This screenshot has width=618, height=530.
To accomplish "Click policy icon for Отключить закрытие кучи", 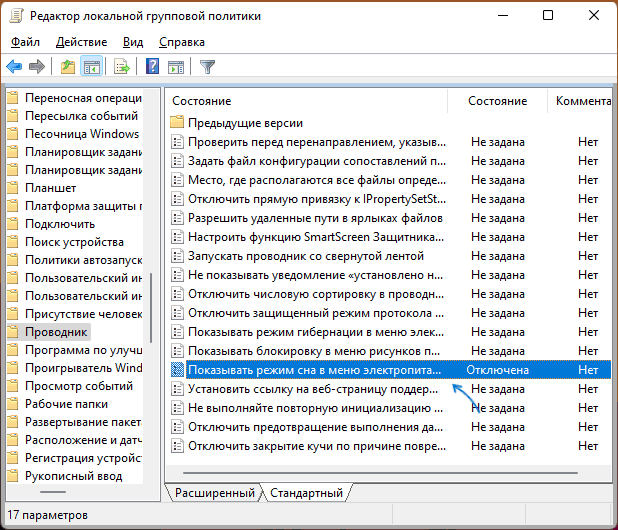I will 178,446.
